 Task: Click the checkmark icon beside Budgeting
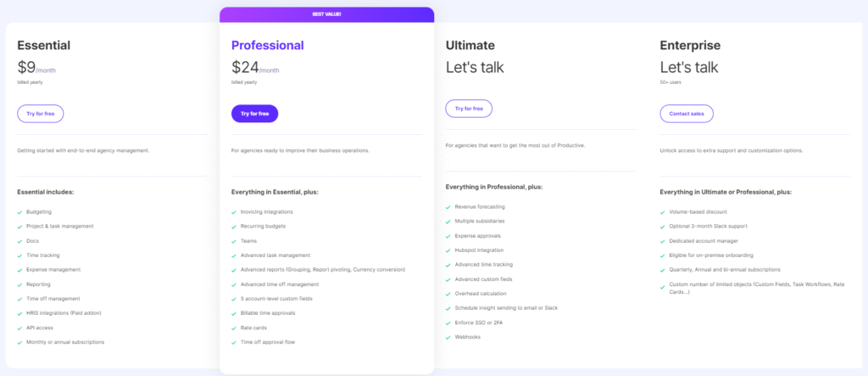[x=19, y=211]
